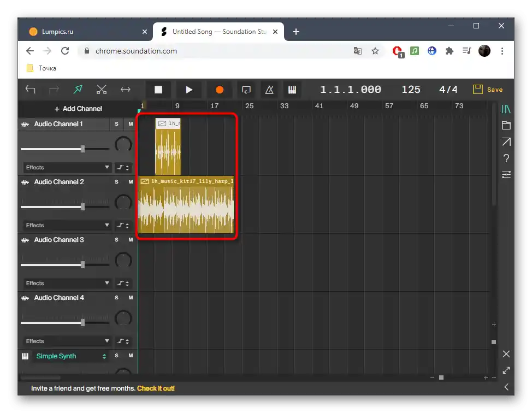Open Effects dropdown for Audio Channel 3
The image size is (532, 413).
pos(67,283)
